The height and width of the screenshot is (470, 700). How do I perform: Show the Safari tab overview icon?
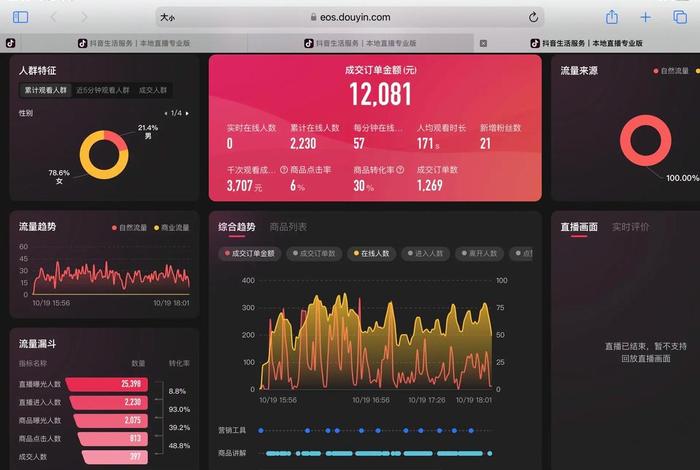680,17
